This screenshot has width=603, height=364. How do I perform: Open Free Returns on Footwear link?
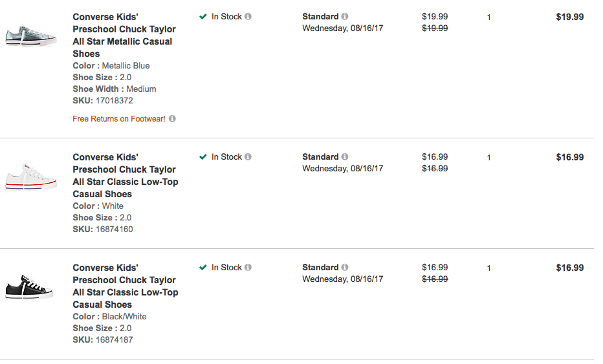(x=118, y=119)
